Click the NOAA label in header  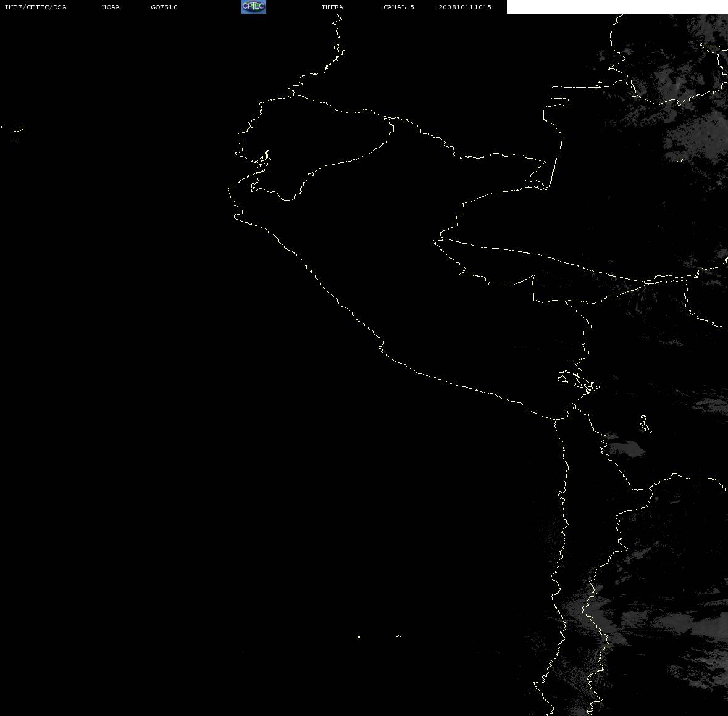[x=111, y=7]
